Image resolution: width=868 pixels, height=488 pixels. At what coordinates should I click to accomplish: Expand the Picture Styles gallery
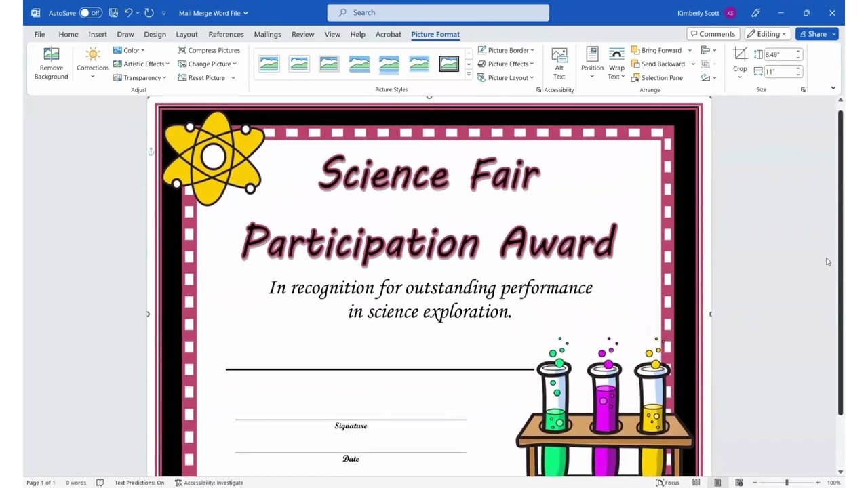coord(469,75)
